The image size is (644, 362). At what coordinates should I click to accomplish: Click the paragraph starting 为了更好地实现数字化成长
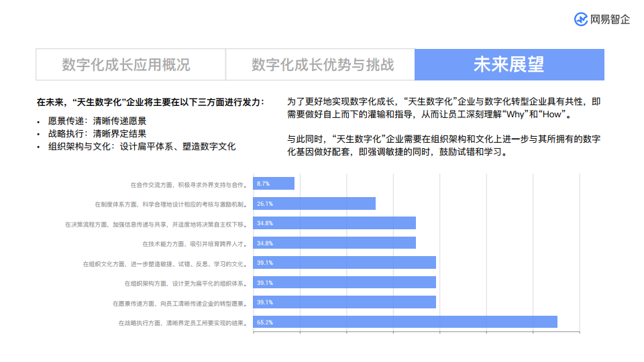click(443, 108)
